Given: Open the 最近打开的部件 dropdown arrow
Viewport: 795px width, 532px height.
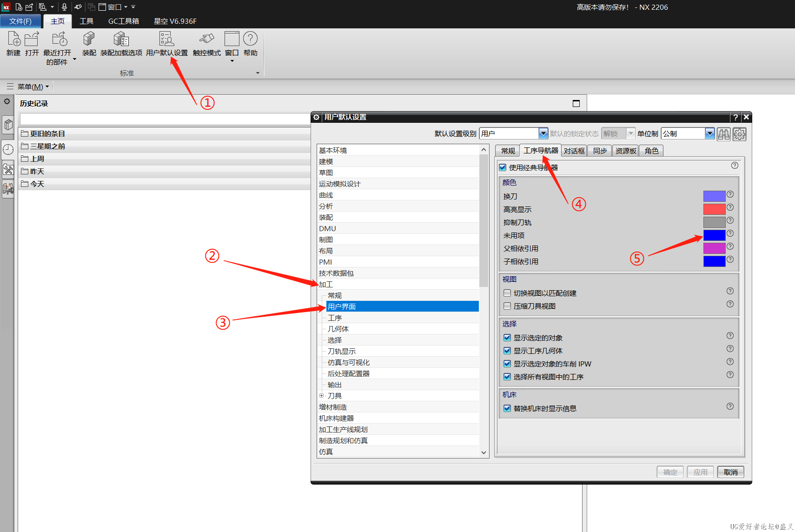Looking at the screenshot, I should [74, 60].
